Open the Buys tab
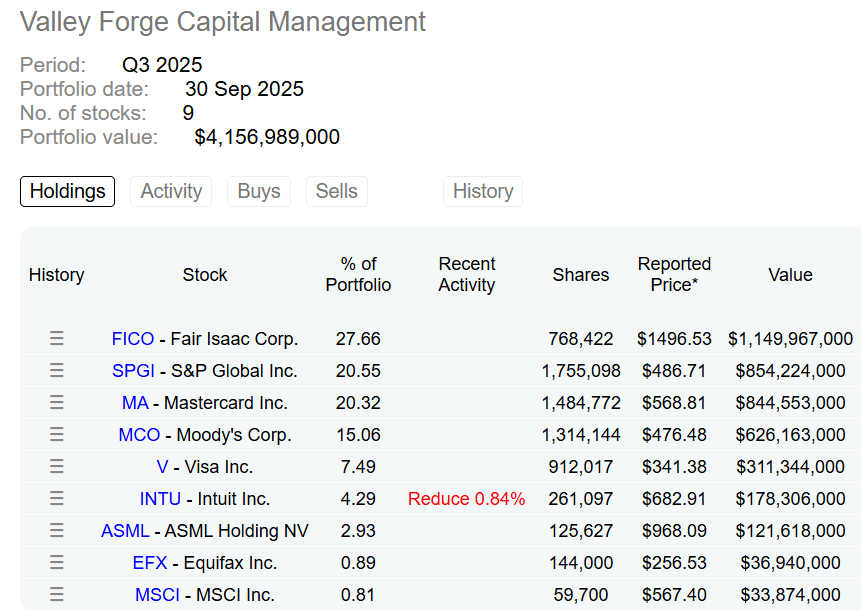The height and width of the screenshot is (616, 868). click(259, 192)
